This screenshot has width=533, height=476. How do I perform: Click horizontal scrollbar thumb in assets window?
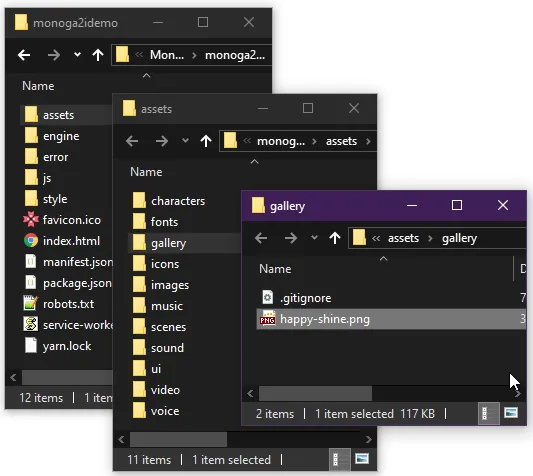[178, 439]
